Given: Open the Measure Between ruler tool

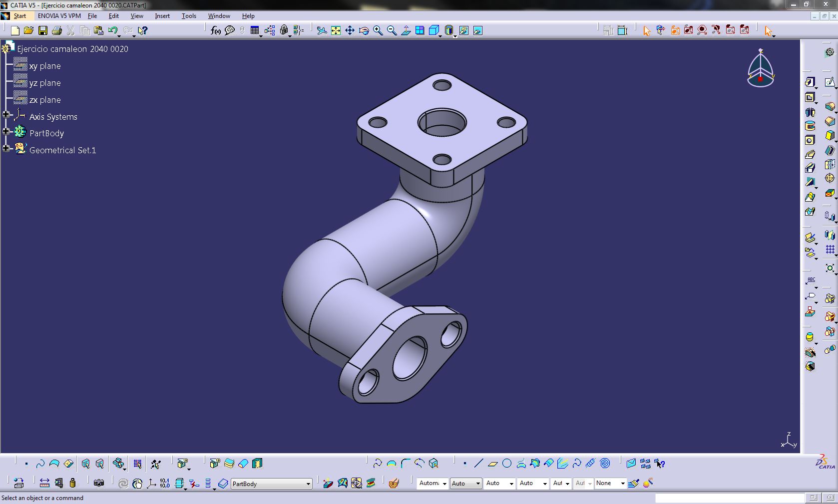Looking at the screenshot, I should (44, 483).
